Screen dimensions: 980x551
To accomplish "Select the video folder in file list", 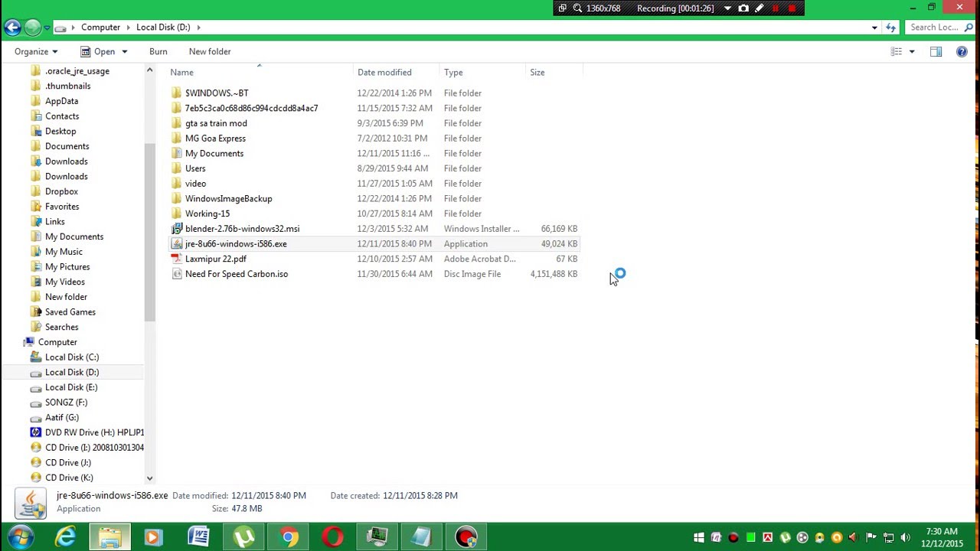I will [195, 184].
